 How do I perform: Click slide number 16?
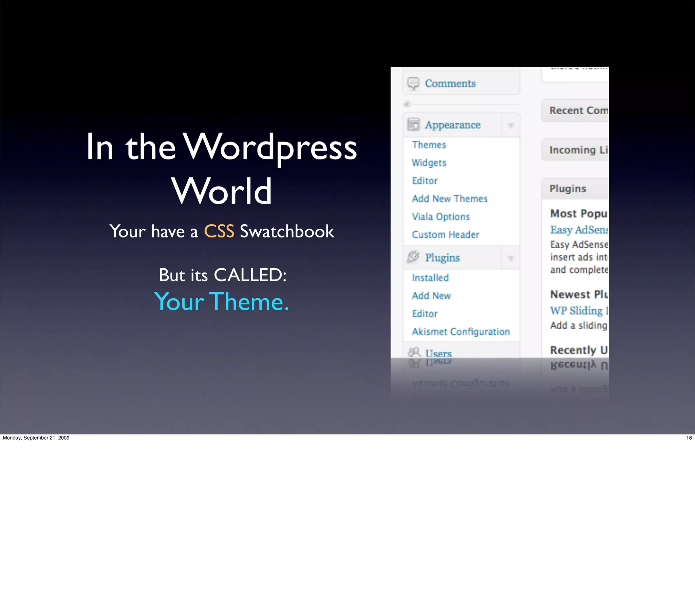pos(689,438)
